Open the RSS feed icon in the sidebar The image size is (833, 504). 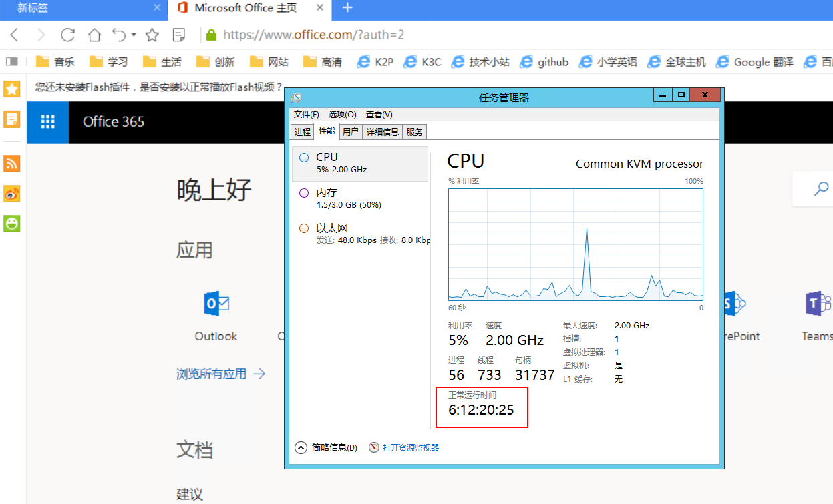(12, 164)
